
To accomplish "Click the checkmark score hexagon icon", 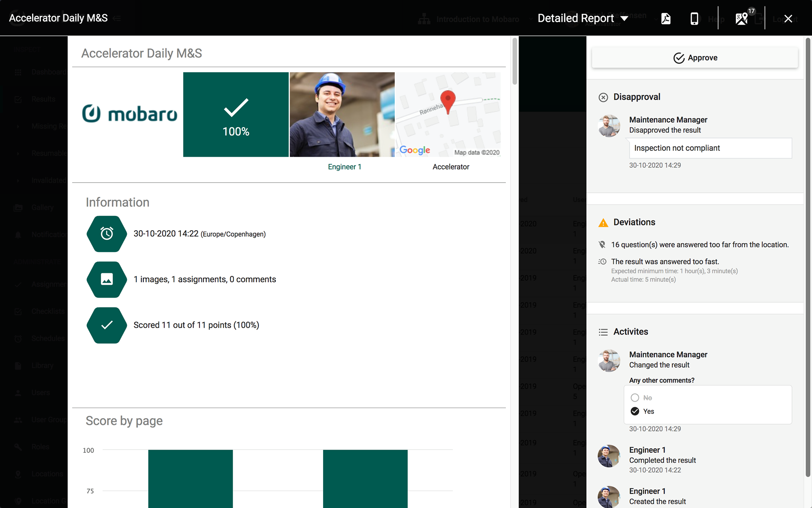I will (107, 325).
